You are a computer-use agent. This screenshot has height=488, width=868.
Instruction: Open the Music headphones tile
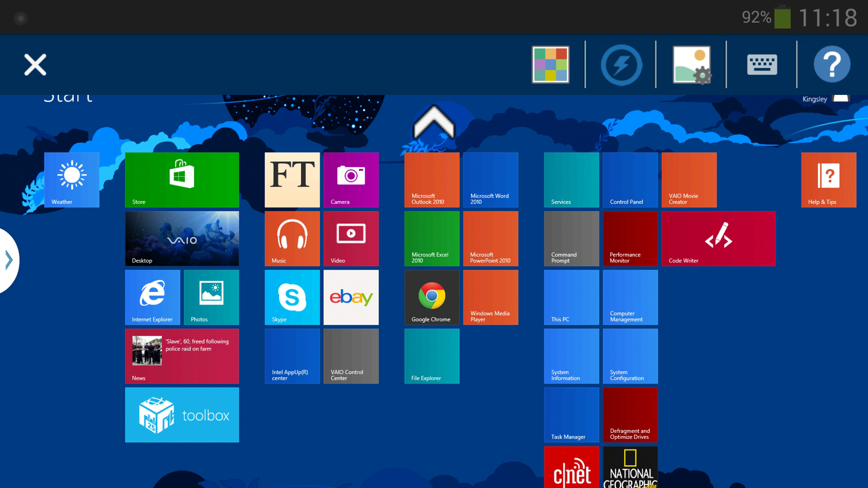coord(292,239)
